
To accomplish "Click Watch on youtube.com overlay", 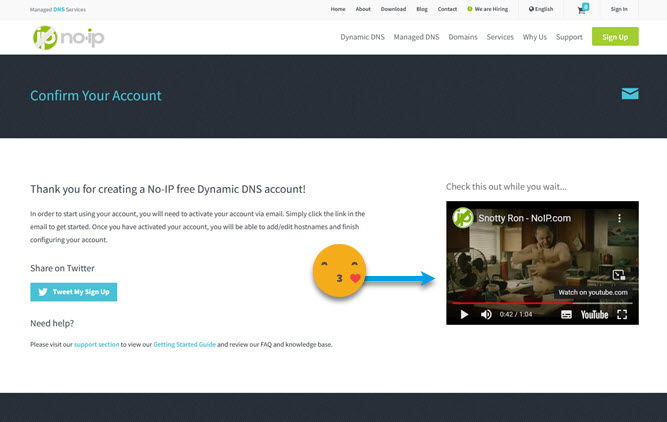I will [593, 292].
